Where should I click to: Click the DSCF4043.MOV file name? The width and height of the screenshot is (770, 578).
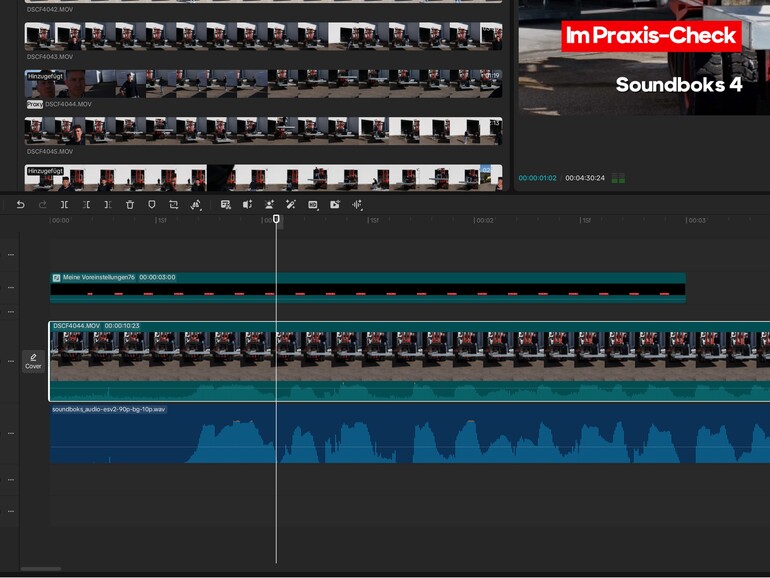click(50, 57)
